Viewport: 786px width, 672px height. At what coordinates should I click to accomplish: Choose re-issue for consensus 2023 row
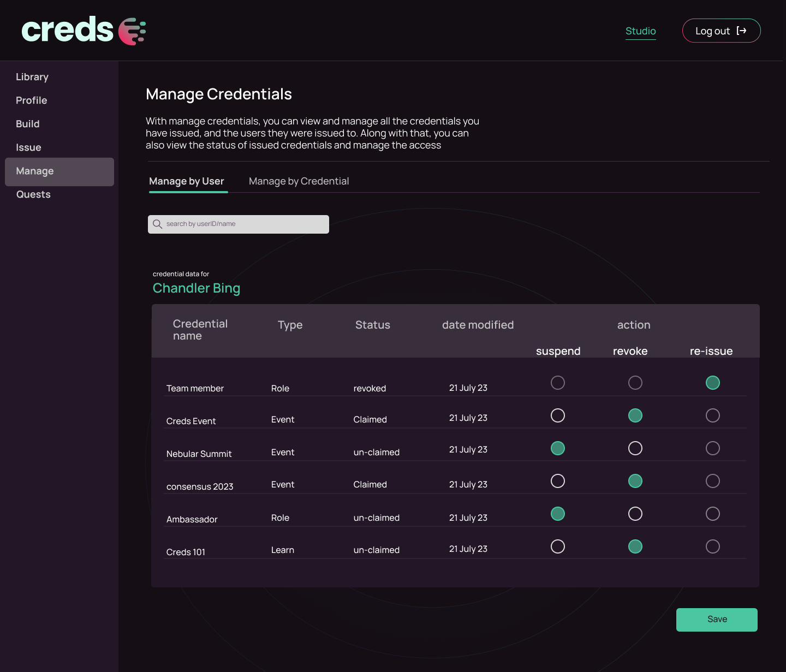click(713, 481)
